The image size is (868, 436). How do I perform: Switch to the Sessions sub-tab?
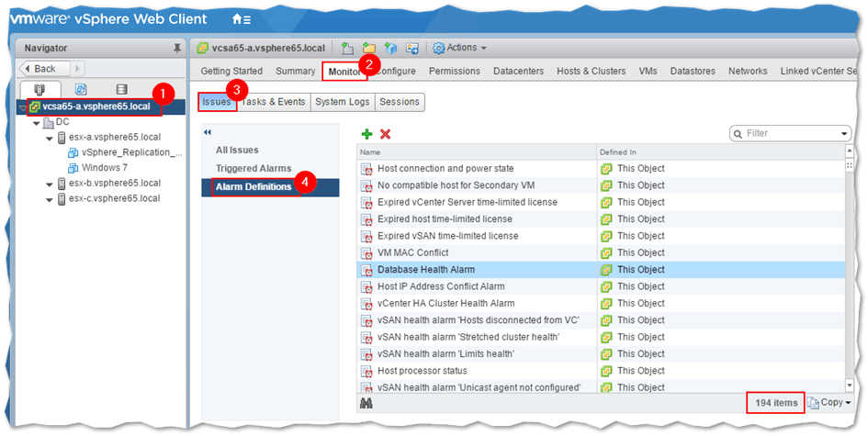coord(400,103)
